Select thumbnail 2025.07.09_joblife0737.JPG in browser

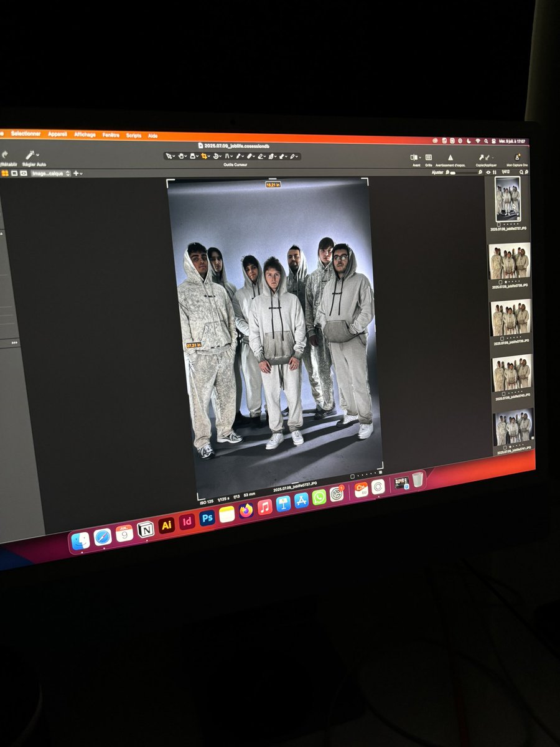coord(507,199)
